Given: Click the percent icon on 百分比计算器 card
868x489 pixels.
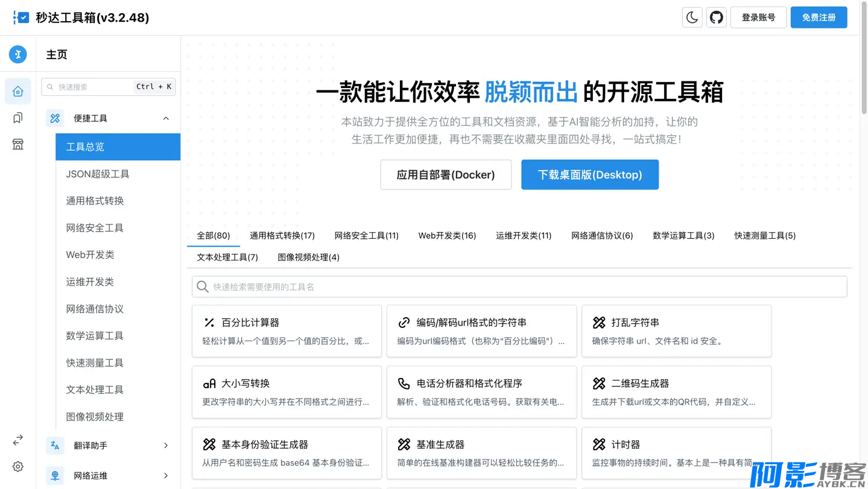Looking at the screenshot, I should (x=209, y=323).
